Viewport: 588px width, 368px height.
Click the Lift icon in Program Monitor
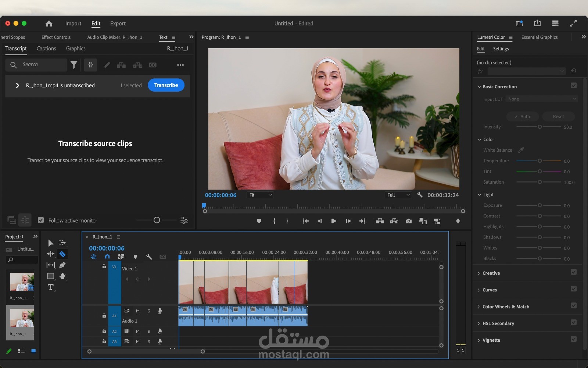(380, 221)
